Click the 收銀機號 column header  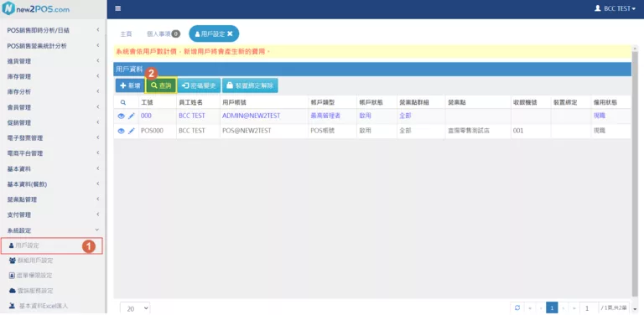pyautogui.click(x=525, y=102)
